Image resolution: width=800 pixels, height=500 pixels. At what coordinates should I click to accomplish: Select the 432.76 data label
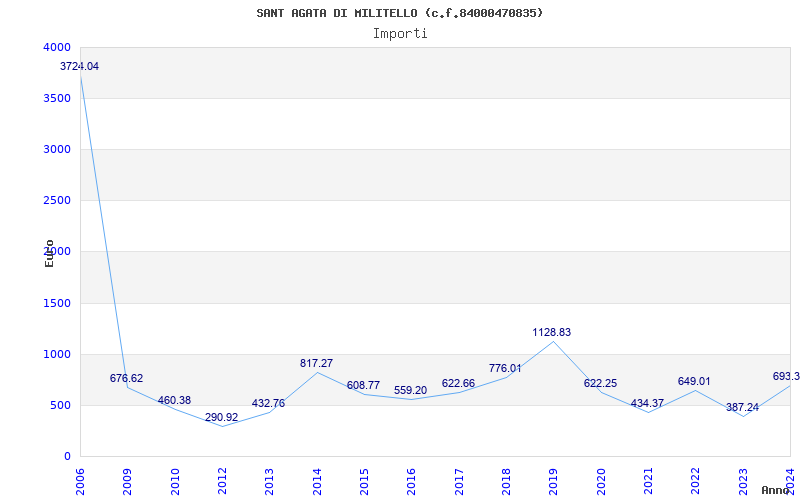click(x=268, y=404)
